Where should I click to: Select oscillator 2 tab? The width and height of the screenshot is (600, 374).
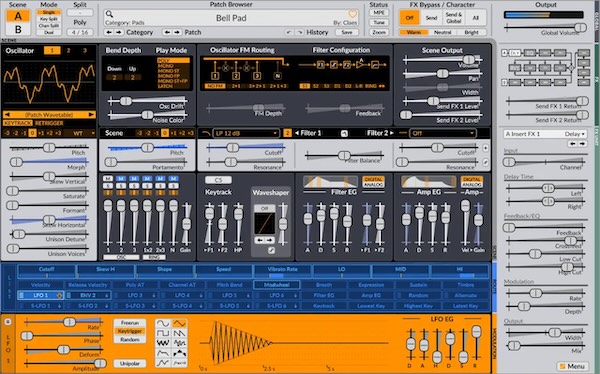(x=68, y=50)
